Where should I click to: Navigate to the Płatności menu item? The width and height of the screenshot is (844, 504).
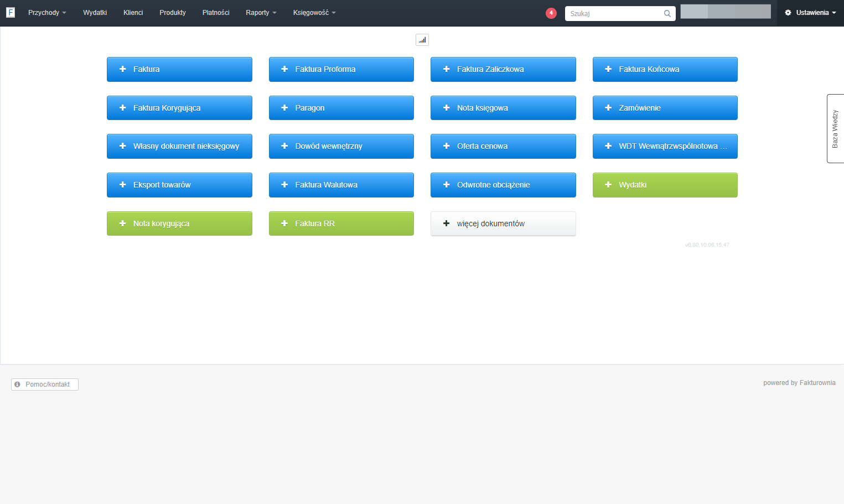coord(216,13)
